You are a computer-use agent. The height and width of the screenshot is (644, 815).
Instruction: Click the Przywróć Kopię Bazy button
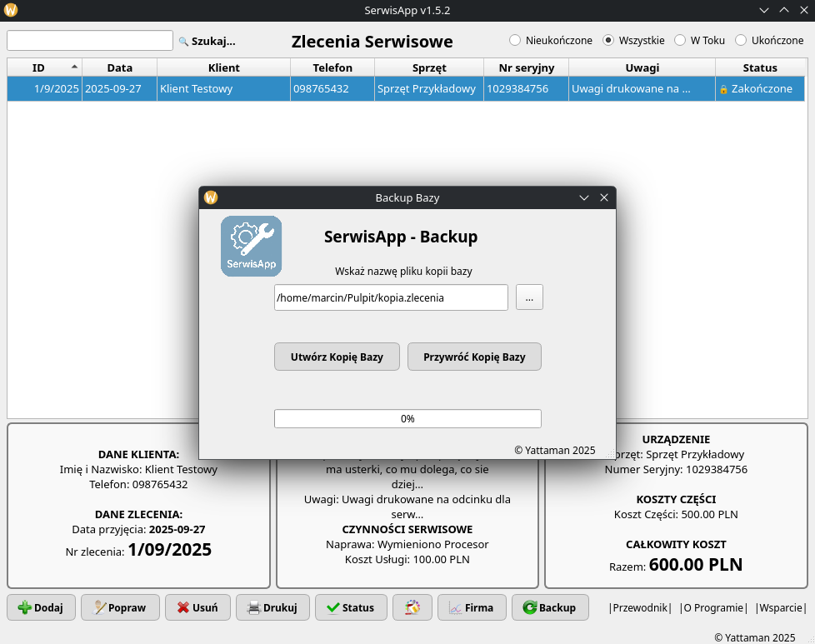click(x=474, y=357)
